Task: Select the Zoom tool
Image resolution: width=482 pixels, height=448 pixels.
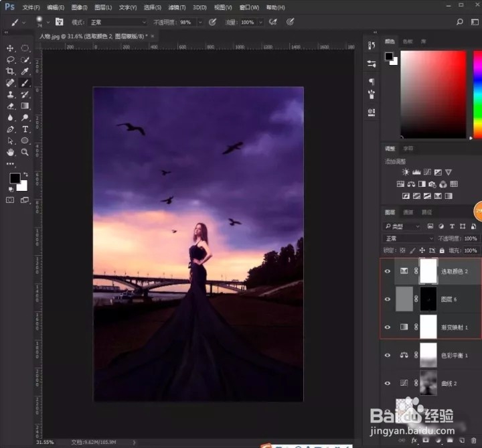Action: pyautogui.click(x=25, y=152)
